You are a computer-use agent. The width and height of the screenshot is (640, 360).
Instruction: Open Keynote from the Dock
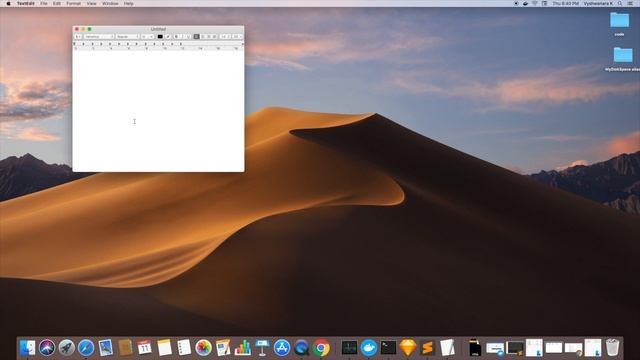262,348
